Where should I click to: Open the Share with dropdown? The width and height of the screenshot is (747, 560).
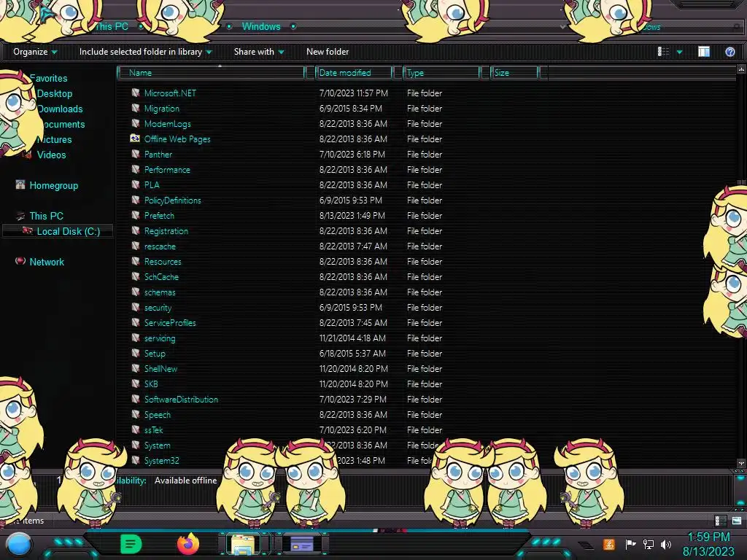[x=259, y=52]
